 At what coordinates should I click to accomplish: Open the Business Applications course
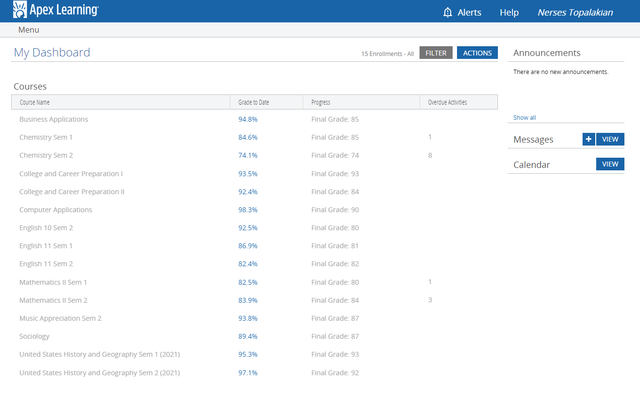click(x=53, y=119)
